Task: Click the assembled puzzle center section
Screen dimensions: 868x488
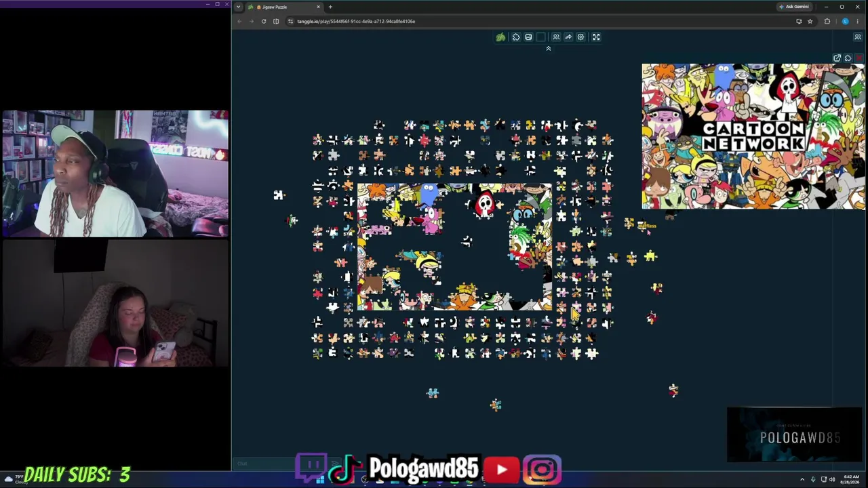Action: (x=454, y=247)
